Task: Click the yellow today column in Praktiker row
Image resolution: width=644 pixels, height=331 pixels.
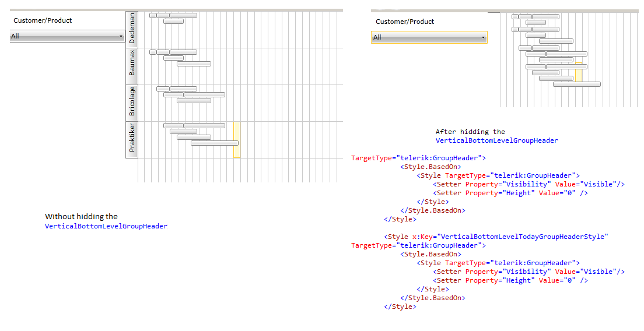Action: 237,140
